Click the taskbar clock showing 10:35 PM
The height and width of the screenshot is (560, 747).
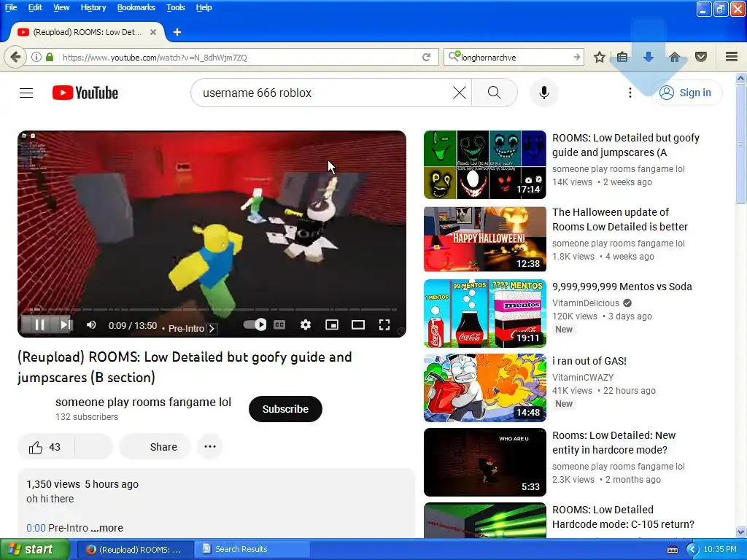click(x=720, y=550)
